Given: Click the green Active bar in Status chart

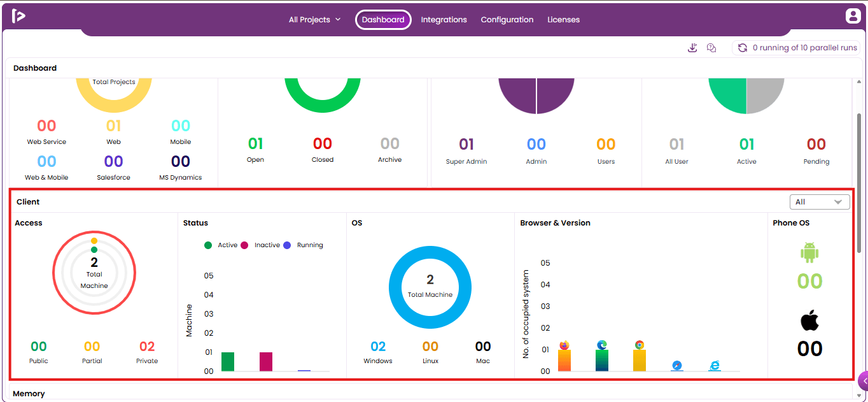Looking at the screenshot, I should tap(228, 362).
